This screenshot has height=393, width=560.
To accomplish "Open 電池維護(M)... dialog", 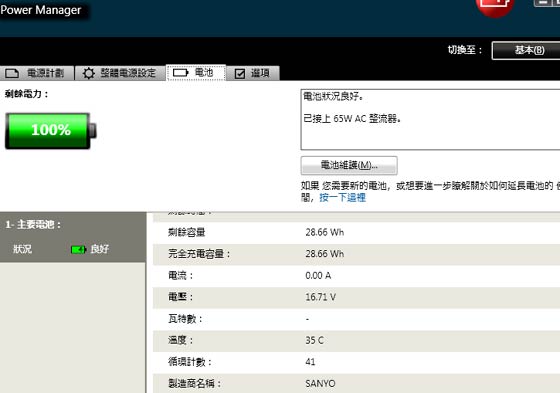I will point(349,165).
